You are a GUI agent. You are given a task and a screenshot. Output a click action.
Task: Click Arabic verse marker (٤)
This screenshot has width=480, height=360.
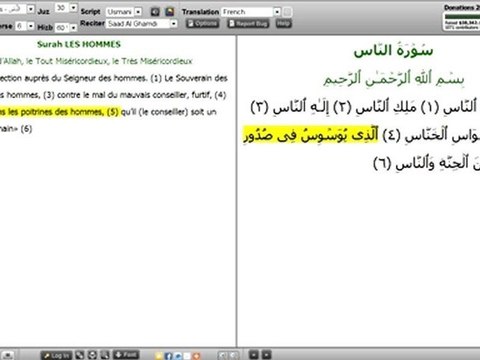[x=391, y=135]
